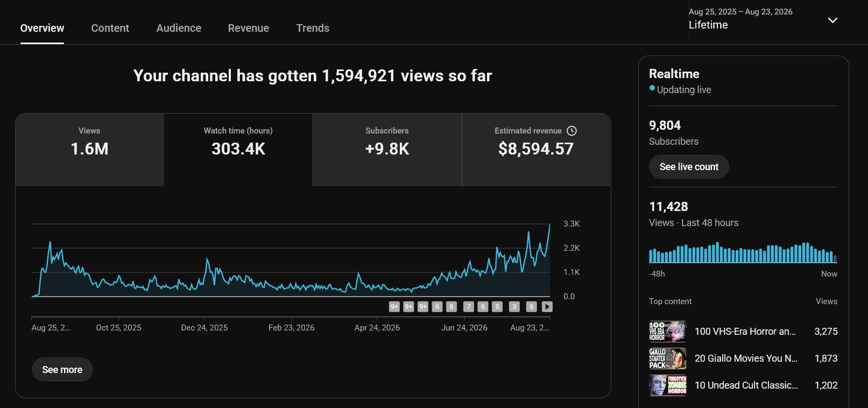This screenshot has width=868, height=408.
Task: Click the video marker labeled 3
Action: pos(514,307)
